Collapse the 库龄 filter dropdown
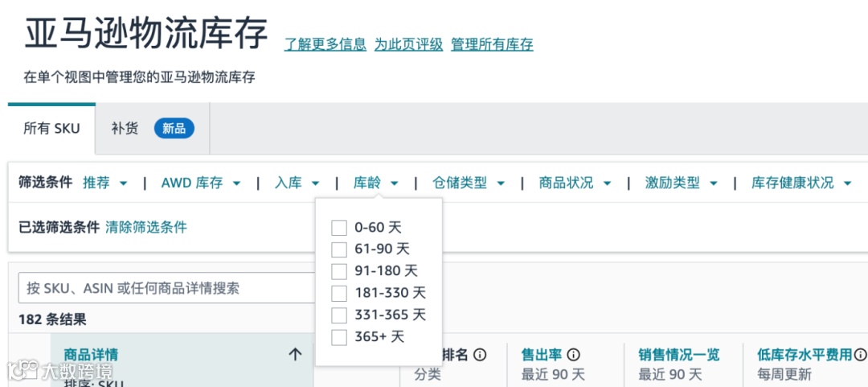 pyautogui.click(x=376, y=183)
